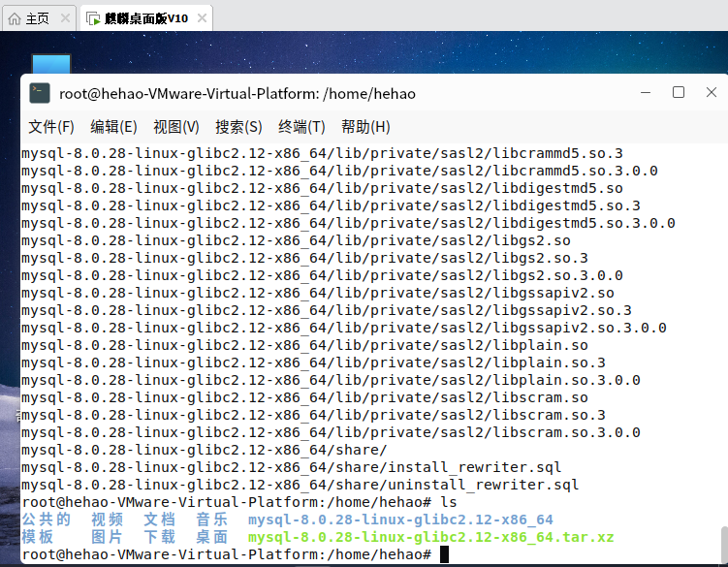This screenshot has width=728, height=567.
Task: Click the line ending in x86_64/share/
Action: (x=205, y=450)
